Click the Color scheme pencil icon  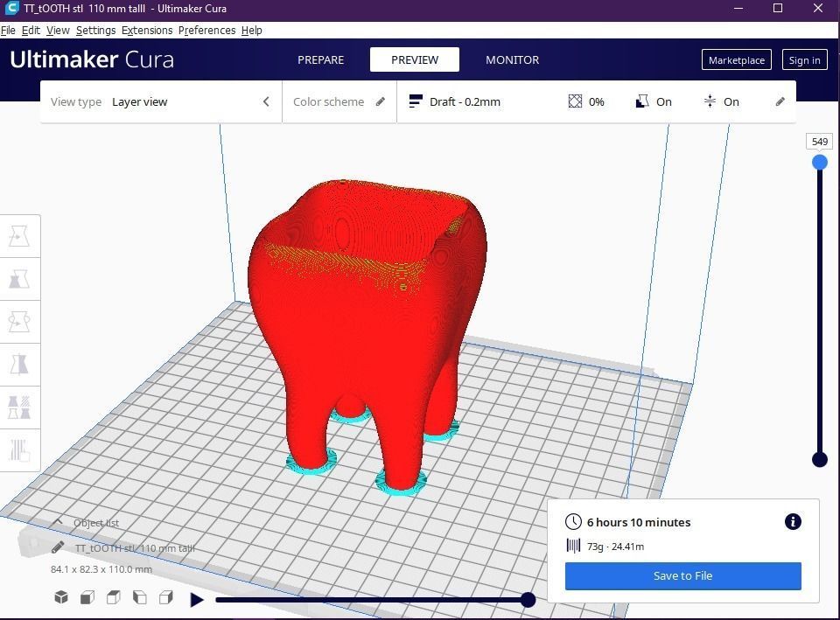(381, 101)
